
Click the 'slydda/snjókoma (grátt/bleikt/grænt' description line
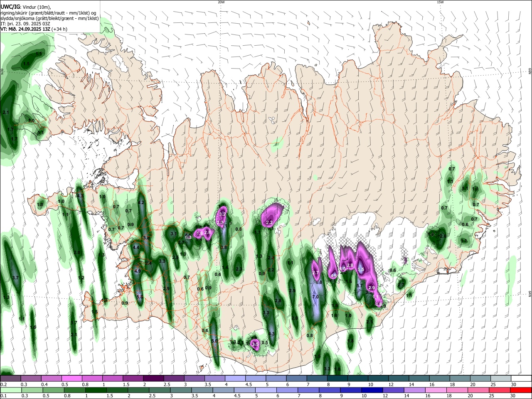[x=49, y=18]
